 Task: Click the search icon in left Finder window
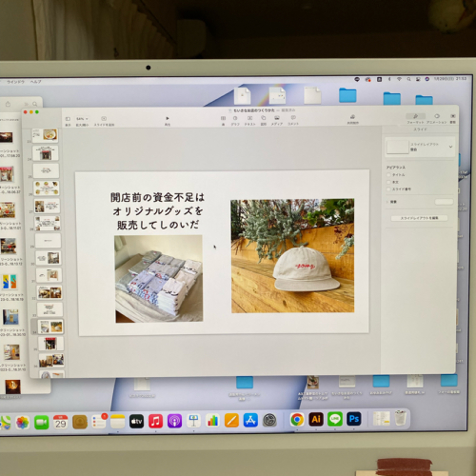35,104
